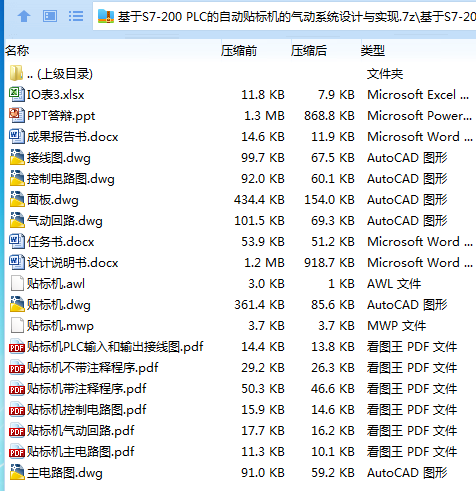Select blank file icon of 贴标机.mwp
Viewport: 476px width, 491px height.
[x=17, y=325]
